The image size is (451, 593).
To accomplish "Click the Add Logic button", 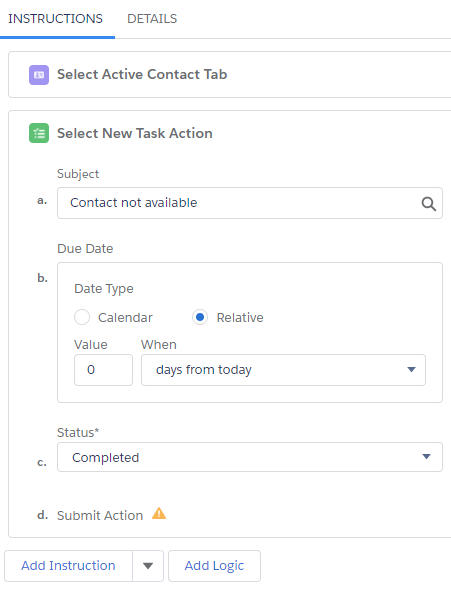I will [x=214, y=566].
